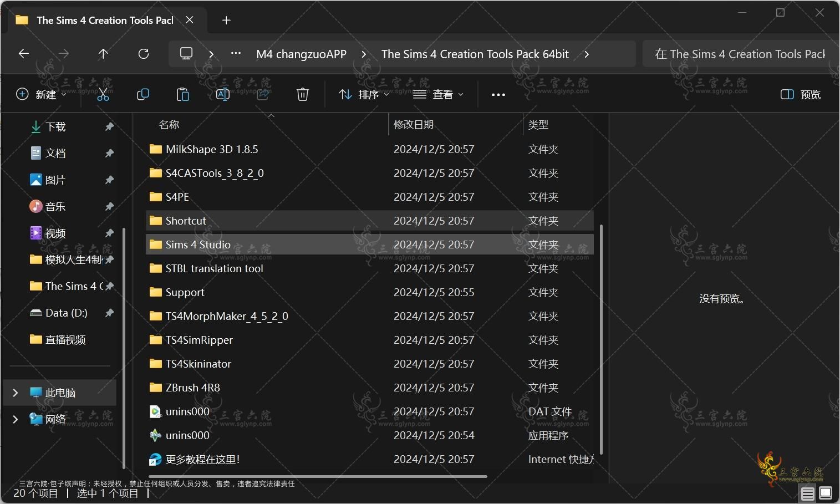Open 音乐 in the sidebar

point(55,207)
